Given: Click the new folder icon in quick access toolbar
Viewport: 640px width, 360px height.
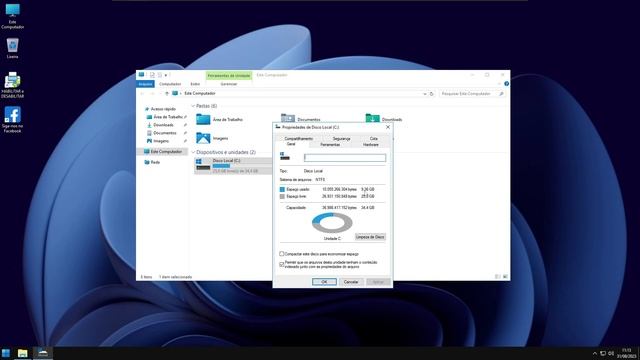Looking at the screenshot, I should click(160, 75).
